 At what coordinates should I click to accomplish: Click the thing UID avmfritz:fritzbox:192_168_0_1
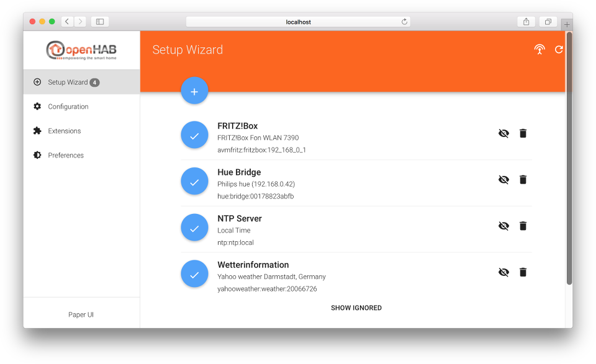[261, 150]
